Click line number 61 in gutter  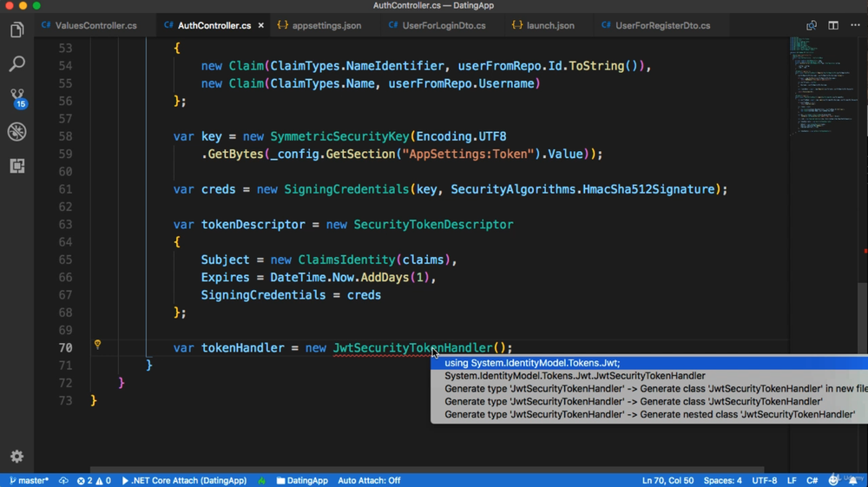pos(65,189)
